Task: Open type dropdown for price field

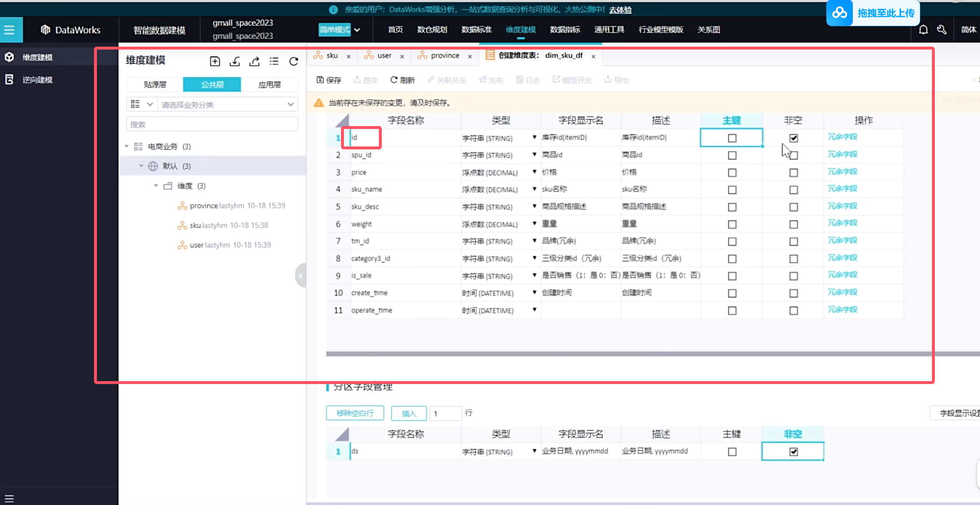Action: (534, 172)
